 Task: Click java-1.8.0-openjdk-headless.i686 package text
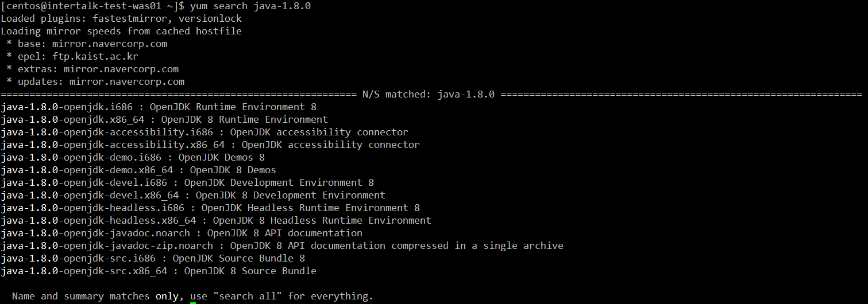click(92, 208)
